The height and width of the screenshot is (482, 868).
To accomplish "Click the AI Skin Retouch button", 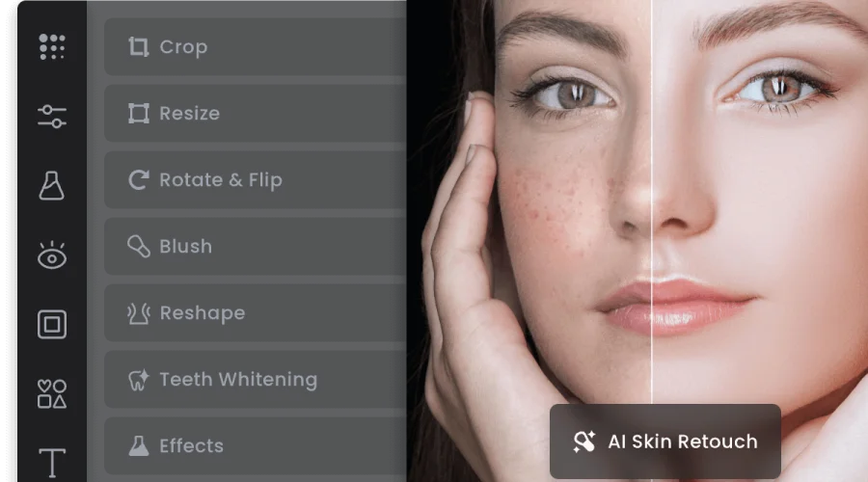I will click(665, 442).
